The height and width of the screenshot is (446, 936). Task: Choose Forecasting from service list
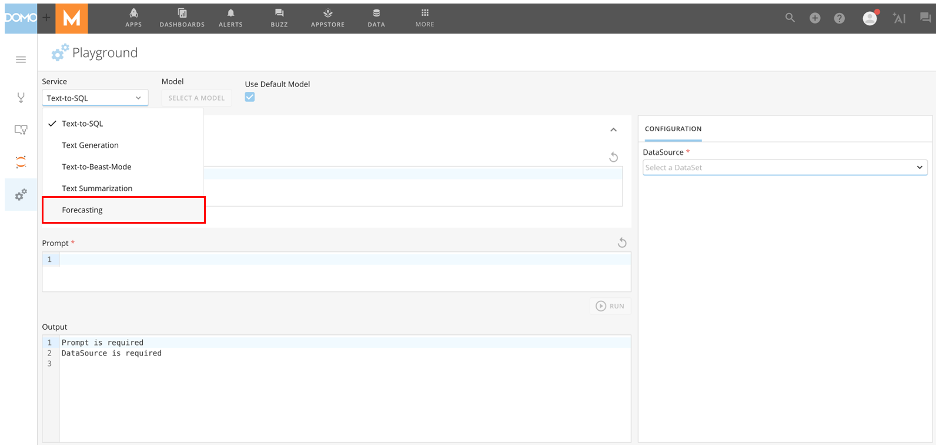[x=124, y=210]
